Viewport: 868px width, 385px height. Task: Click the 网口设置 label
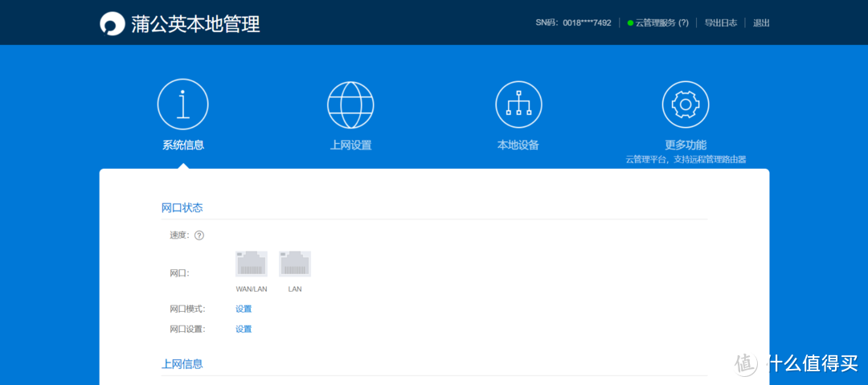(187, 329)
